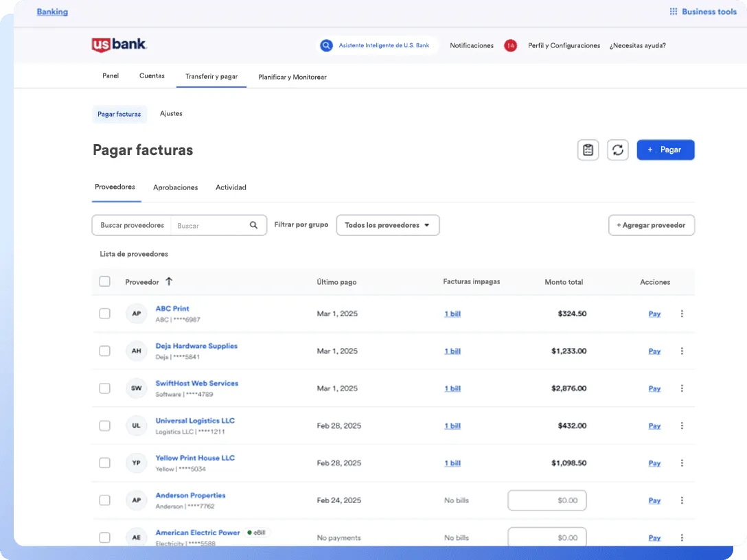Open the U.S. Bank smart assistant search icon

point(326,45)
